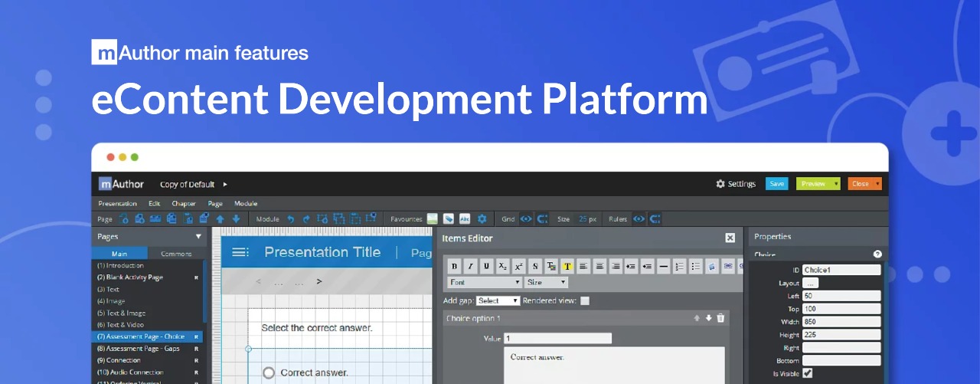The width and height of the screenshot is (980, 384).
Task: Click the presentation hamburger menu icon
Action: [x=240, y=251]
